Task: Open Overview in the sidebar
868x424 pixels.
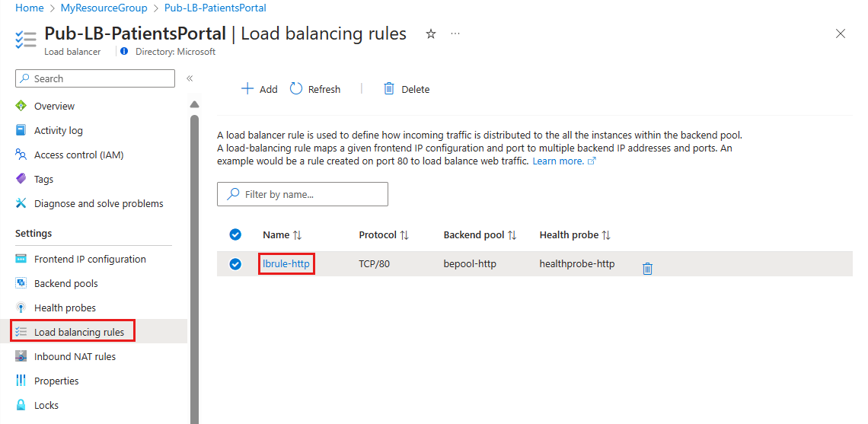Action: tap(54, 107)
